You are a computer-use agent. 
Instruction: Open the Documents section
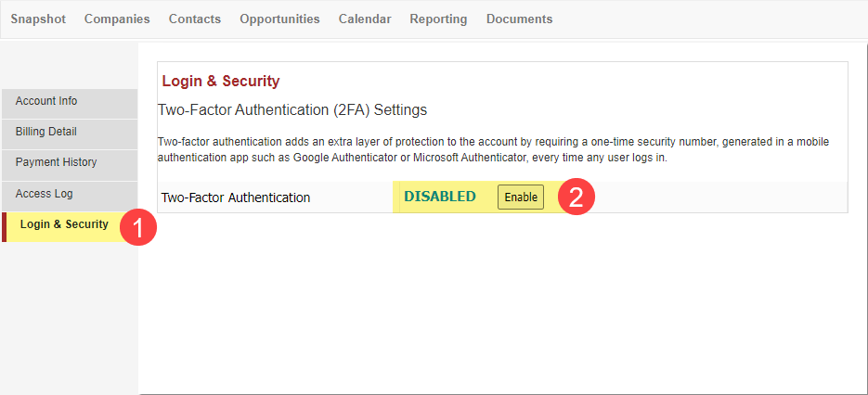click(x=519, y=19)
